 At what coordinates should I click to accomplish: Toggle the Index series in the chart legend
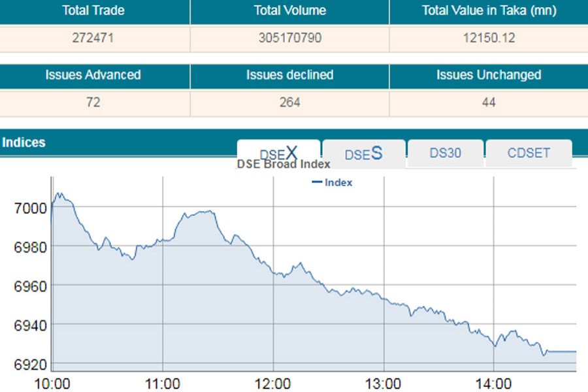pos(333,182)
